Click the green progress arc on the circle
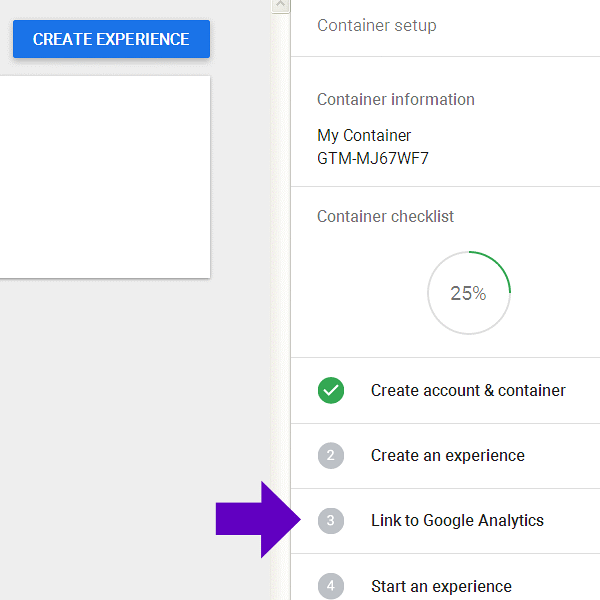This screenshot has width=600, height=600. 502,268
